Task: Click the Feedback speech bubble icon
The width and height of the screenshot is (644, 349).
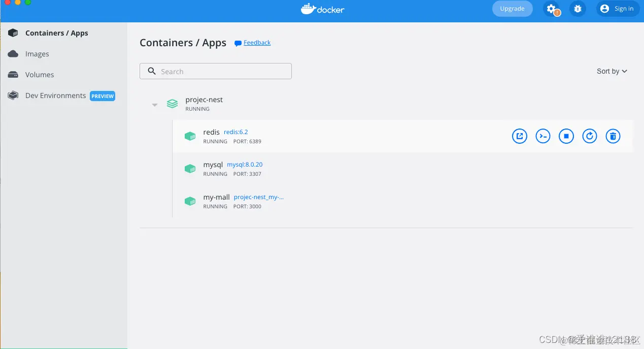Action: pyautogui.click(x=238, y=43)
